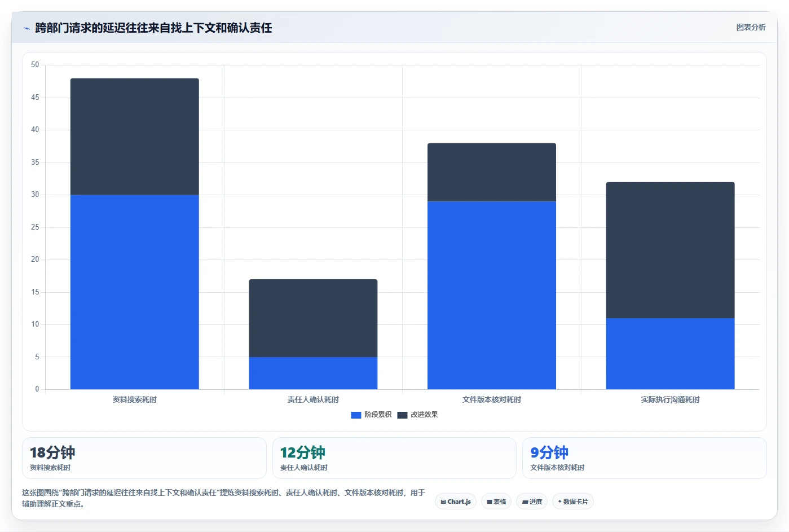Select the 18分钟 资料搜索耗时 data card
The image size is (789, 532).
pyautogui.click(x=144, y=458)
